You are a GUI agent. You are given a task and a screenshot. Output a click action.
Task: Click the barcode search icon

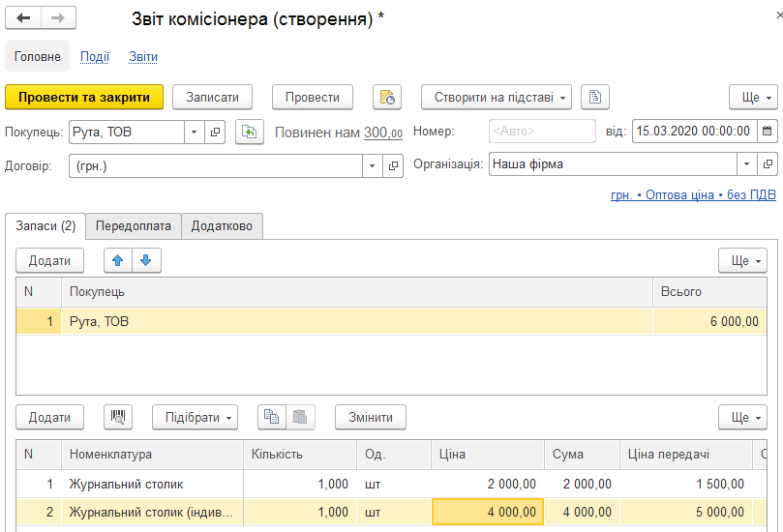click(118, 417)
